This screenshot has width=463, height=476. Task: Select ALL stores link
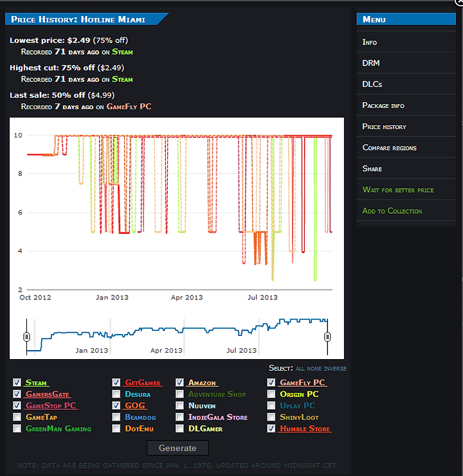[300, 369]
